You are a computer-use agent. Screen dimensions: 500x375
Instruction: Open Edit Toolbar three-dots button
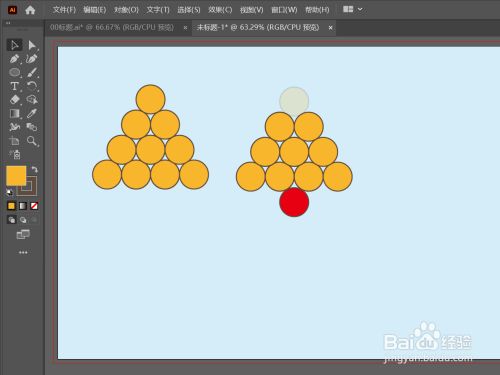pos(23,252)
